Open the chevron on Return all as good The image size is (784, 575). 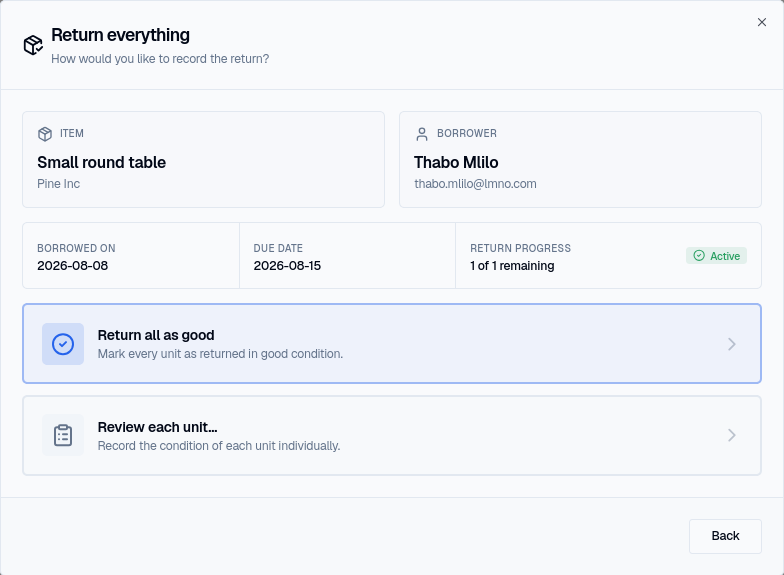pyautogui.click(x=732, y=344)
